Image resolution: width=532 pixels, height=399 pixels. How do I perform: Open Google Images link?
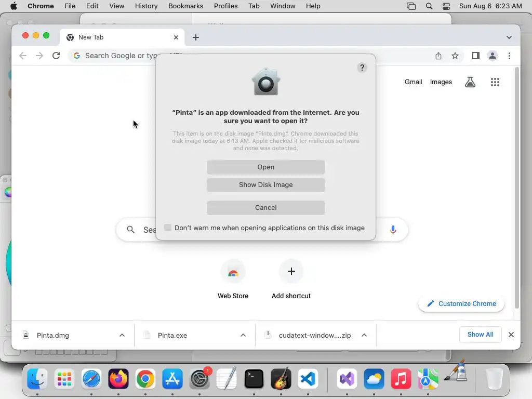441,82
